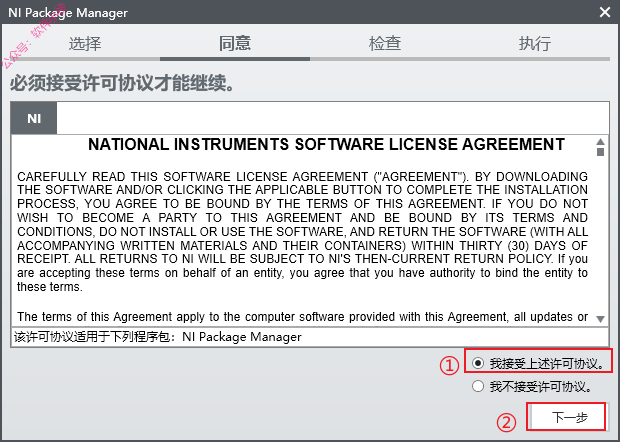This screenshot has width=620, height=442.
Task: Click the 下一步 button
Action: pyautogui.click(x=566, y=417)
